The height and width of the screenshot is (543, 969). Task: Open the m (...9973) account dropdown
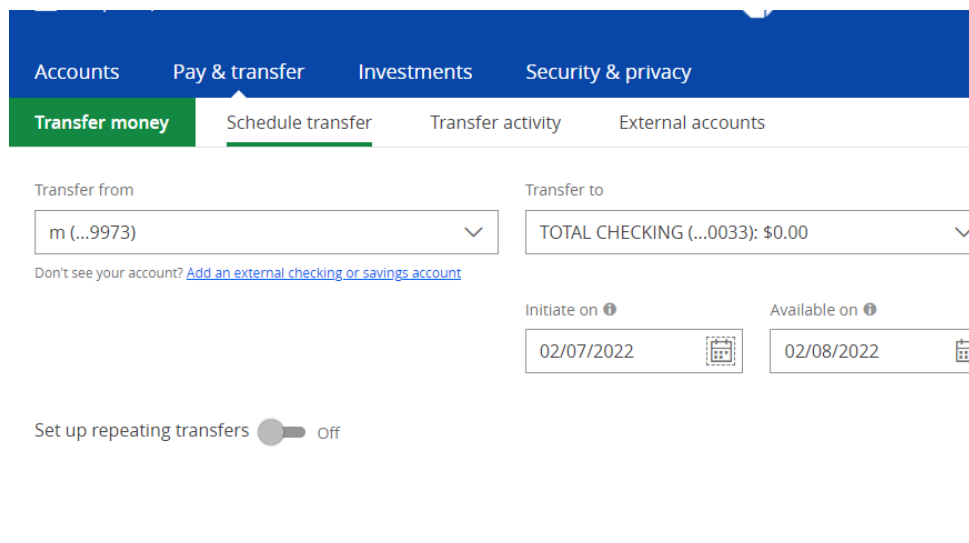point(265,233)
